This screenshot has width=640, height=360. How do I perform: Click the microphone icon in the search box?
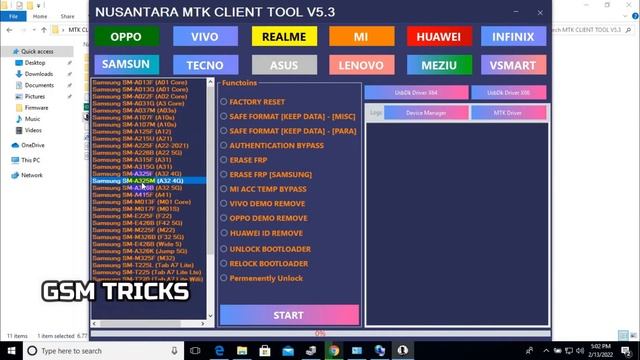click(174, 351)
